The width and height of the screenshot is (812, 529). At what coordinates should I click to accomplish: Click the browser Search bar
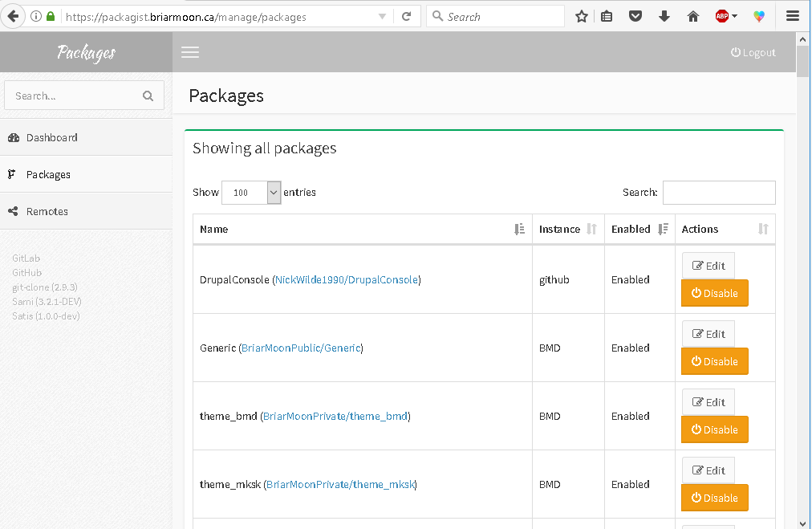(496, 17)
